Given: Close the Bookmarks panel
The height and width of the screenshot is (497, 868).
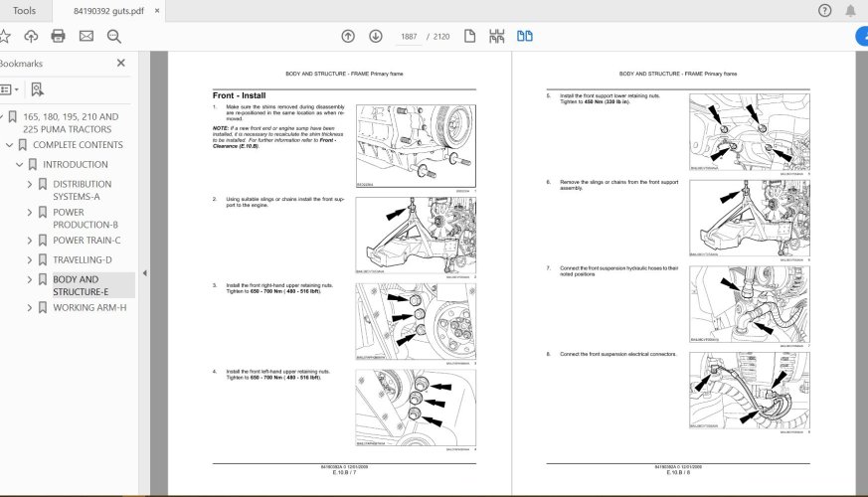Looking at the screenshot, I should pos(121,63).
